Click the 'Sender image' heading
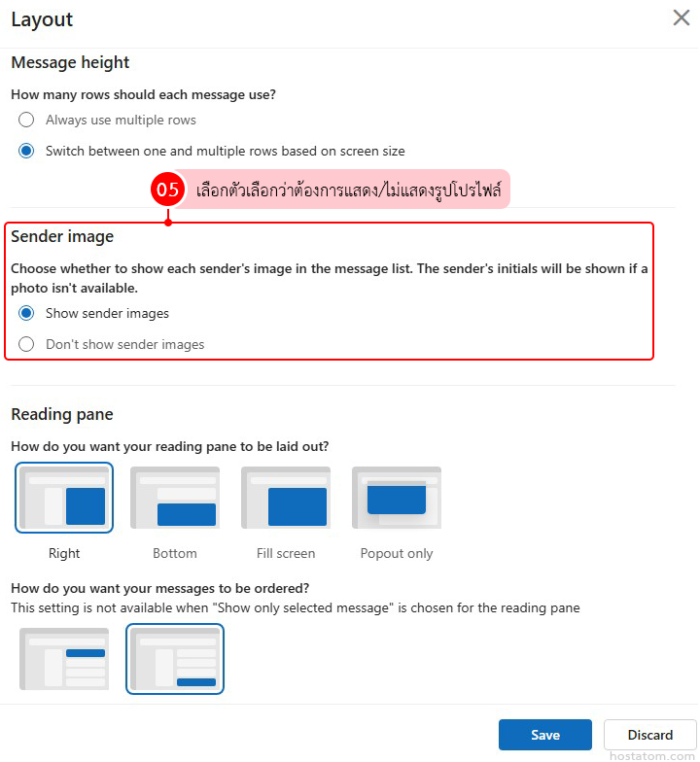Viewport: 700px width, 762px height. pos(62,237)
